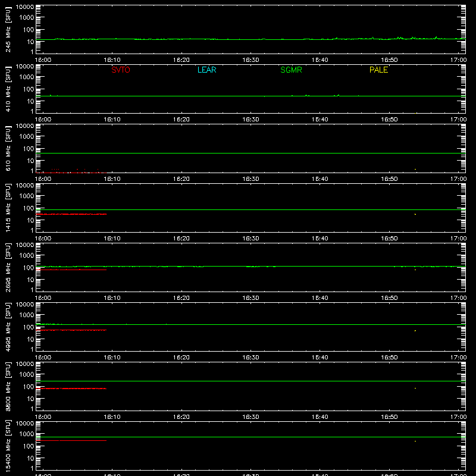
Task: Click the 1000 tick label on 15400 MHz panel
Action: click(27, 434)
